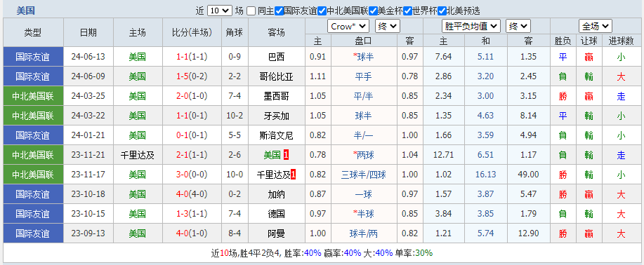Expand the Crow* bookmaker dropdown
This screenshot has width=644, height=265.
(x=348, y=26)
